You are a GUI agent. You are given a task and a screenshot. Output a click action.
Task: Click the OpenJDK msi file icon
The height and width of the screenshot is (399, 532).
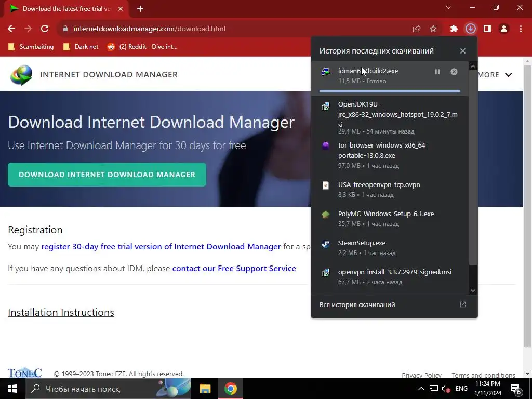[x=325, y=107]
